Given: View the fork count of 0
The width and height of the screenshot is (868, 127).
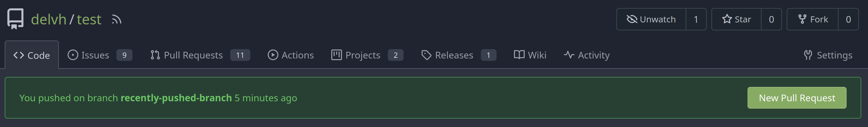Looking at the screenshot, I should 848,19.
